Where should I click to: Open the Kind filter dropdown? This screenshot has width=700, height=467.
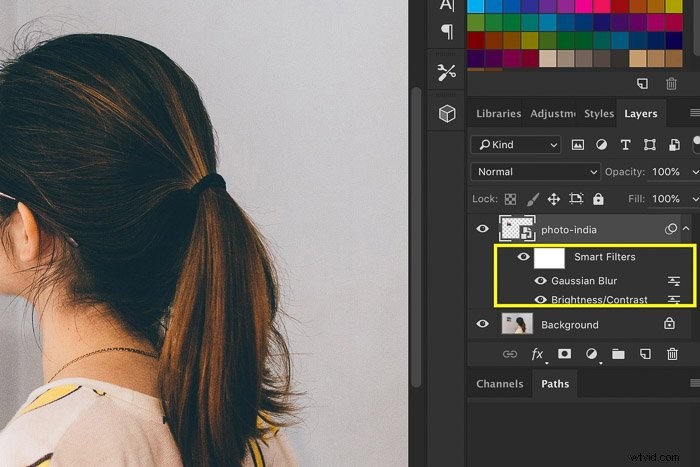pos(516,145)
